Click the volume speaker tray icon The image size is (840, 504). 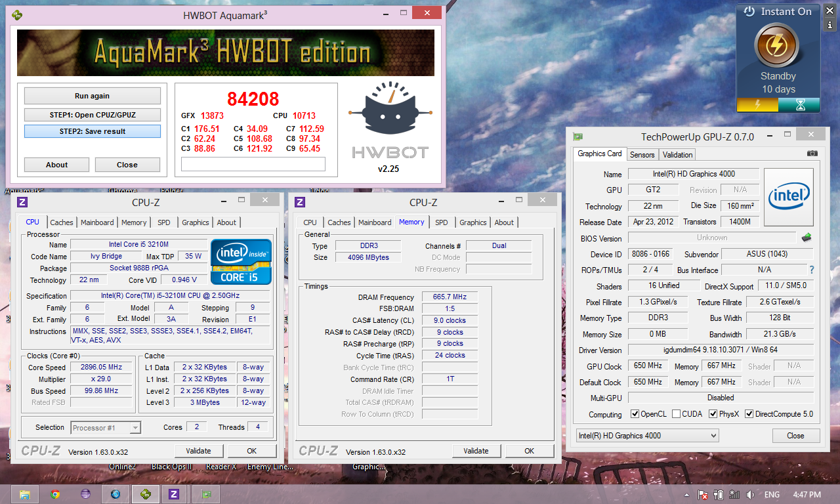point(750,494)
